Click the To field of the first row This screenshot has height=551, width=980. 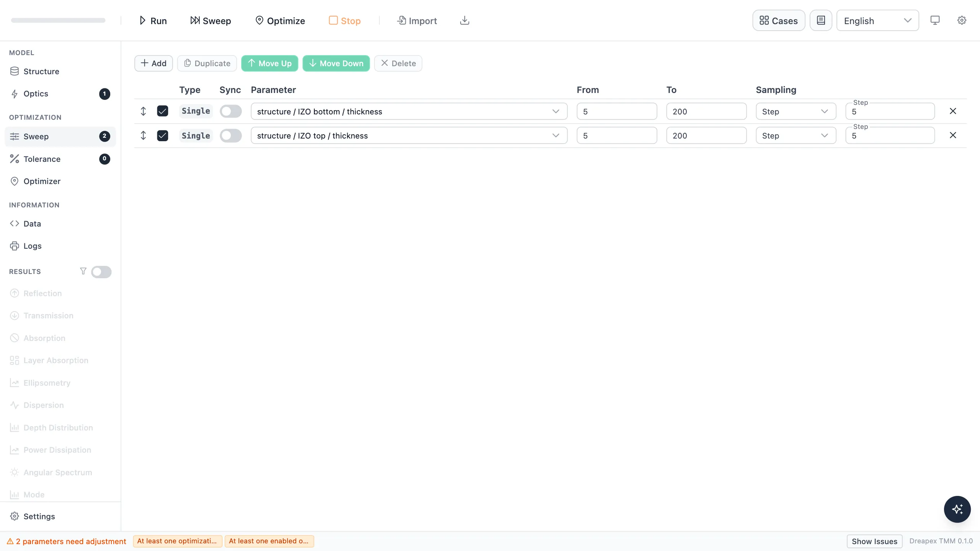coord(706,111)
